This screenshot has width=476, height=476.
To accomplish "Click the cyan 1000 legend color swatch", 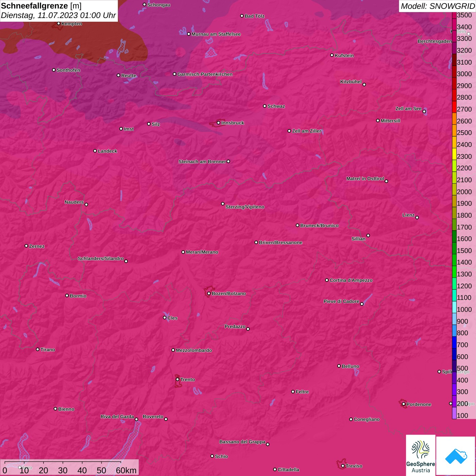I will point(454,307).
